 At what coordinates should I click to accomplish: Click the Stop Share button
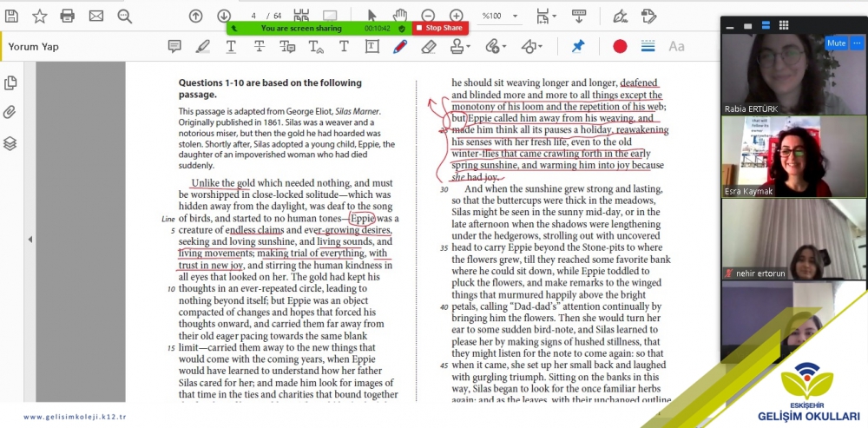point(441,29)
